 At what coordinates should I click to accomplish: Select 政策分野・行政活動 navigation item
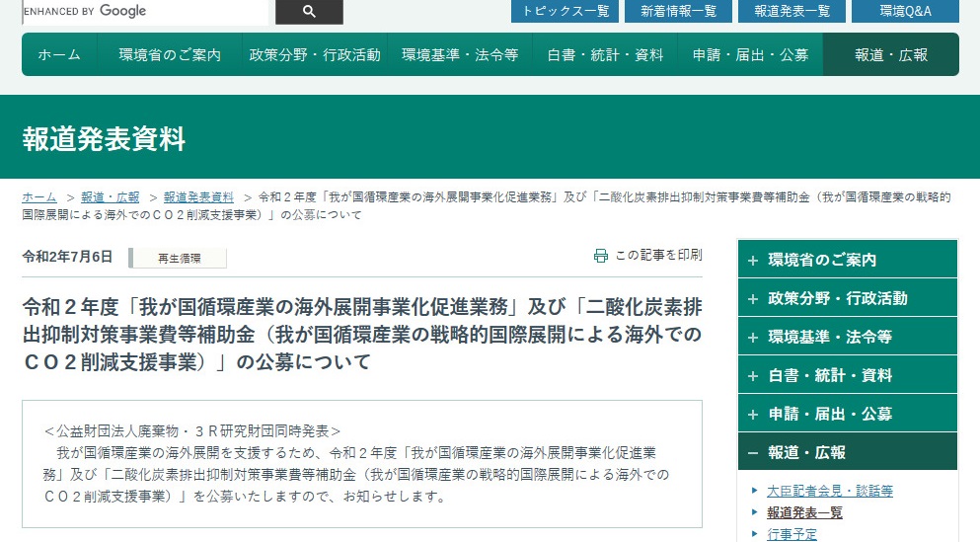coord(315,54)
